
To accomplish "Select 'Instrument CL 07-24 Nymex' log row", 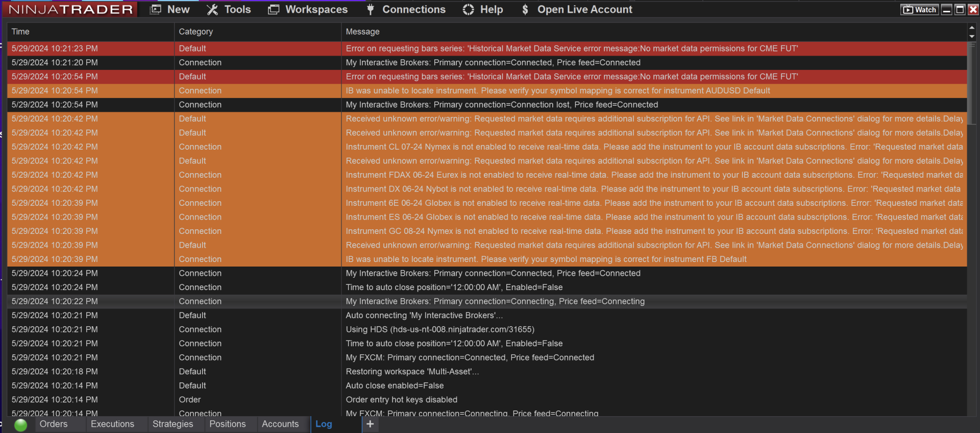I will [487, 147].
